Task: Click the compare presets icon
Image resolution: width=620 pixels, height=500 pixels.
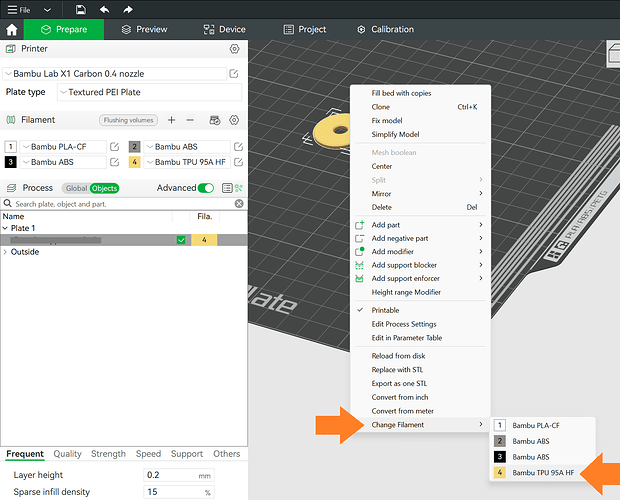Action: tap(239, 188)
